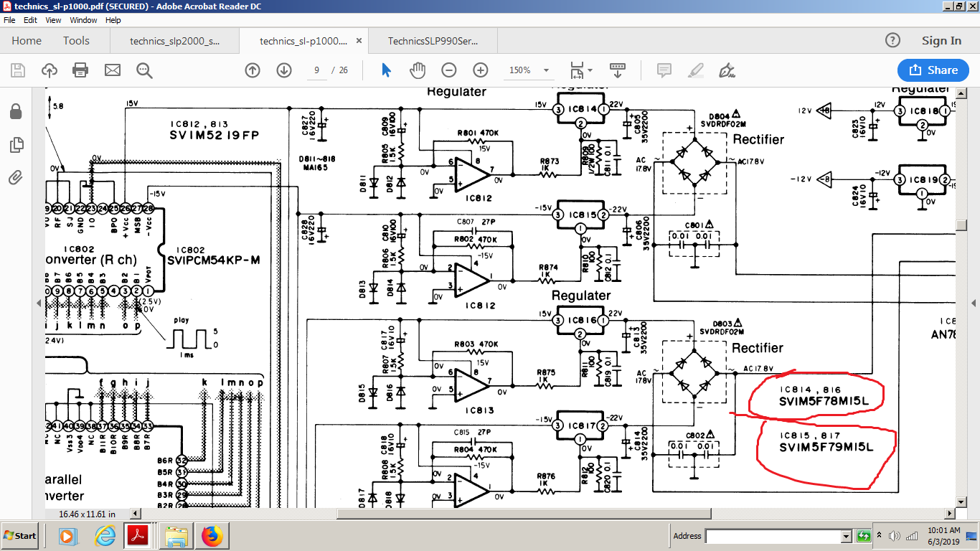Go to next page arrow icon

coord(284,70)
